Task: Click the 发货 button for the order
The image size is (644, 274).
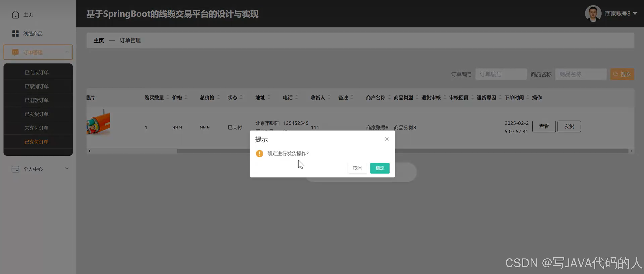Action: coord(569,126)
